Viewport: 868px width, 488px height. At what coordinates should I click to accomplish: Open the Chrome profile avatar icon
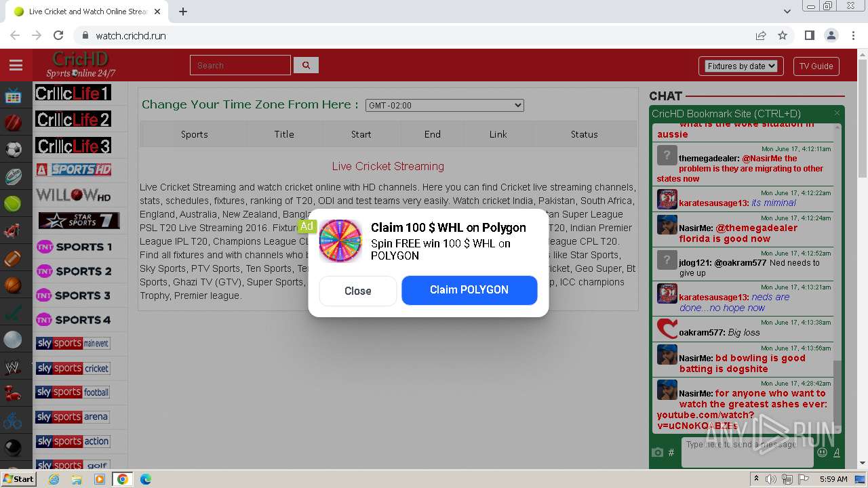[831, 35]
